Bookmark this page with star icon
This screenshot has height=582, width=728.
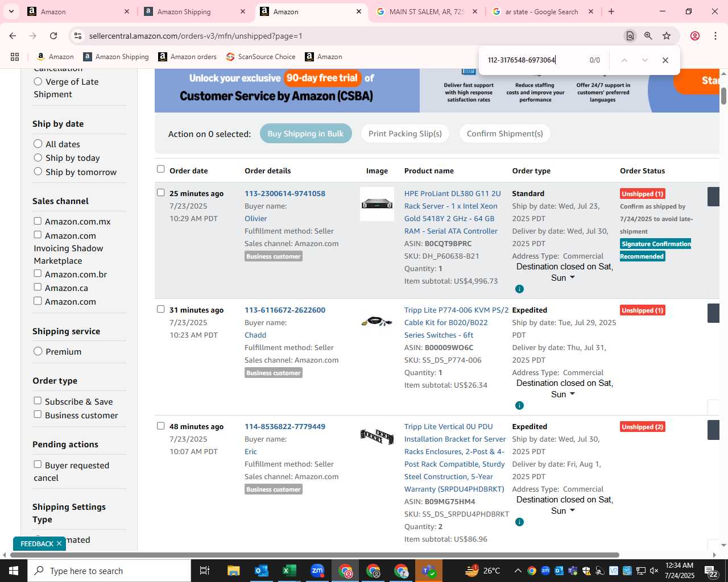click(x=667, y=36)
